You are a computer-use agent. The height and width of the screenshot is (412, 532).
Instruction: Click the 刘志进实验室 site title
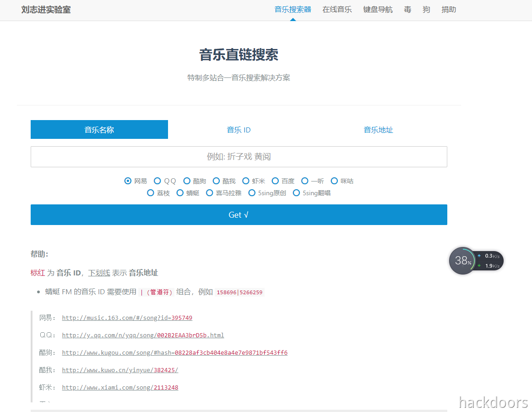coord(46,10)
